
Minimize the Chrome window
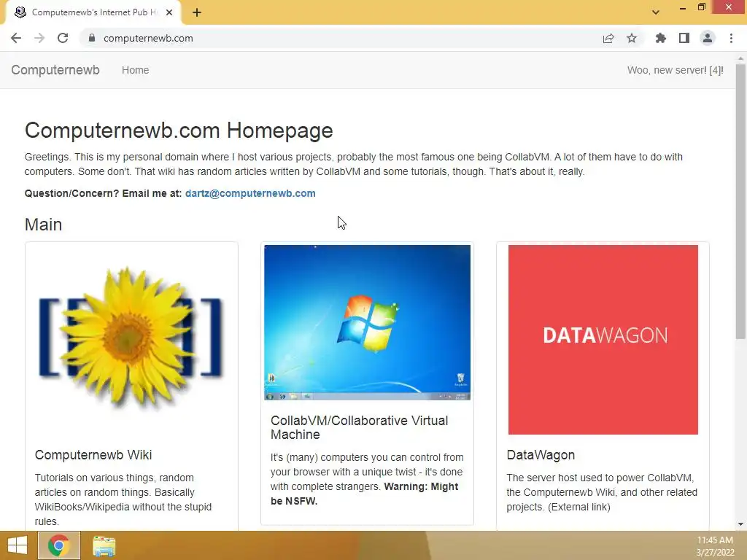pyautogui.click(x=683, y=7)
